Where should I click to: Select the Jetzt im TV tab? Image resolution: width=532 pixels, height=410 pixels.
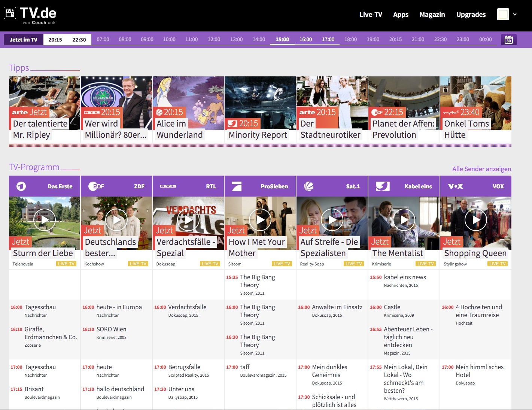[x=24, y=40]
